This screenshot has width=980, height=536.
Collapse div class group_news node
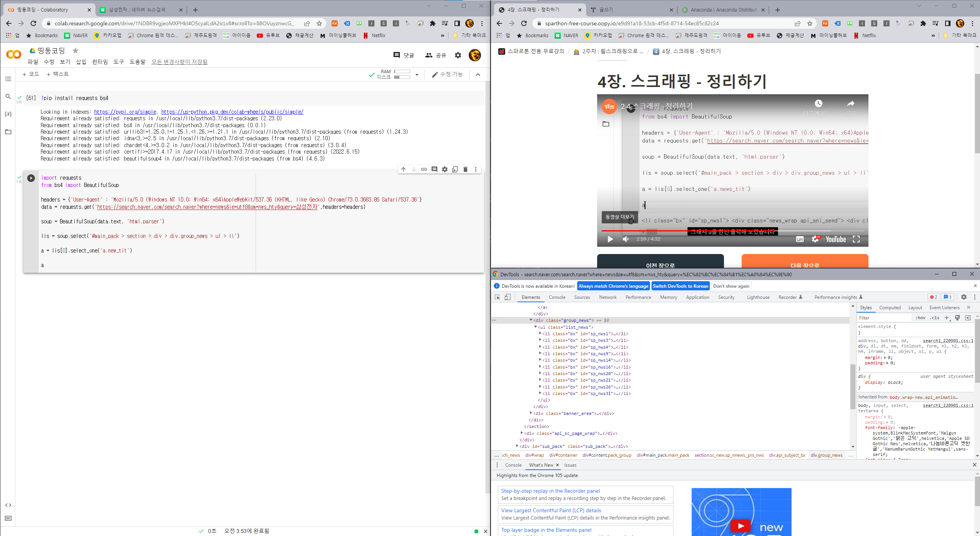(x=531, y=320)
